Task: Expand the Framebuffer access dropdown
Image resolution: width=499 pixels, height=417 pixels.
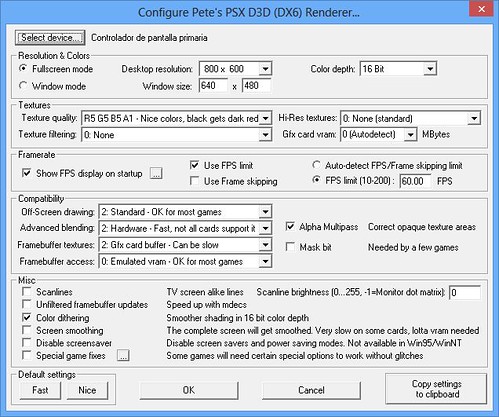Action: 185,261
